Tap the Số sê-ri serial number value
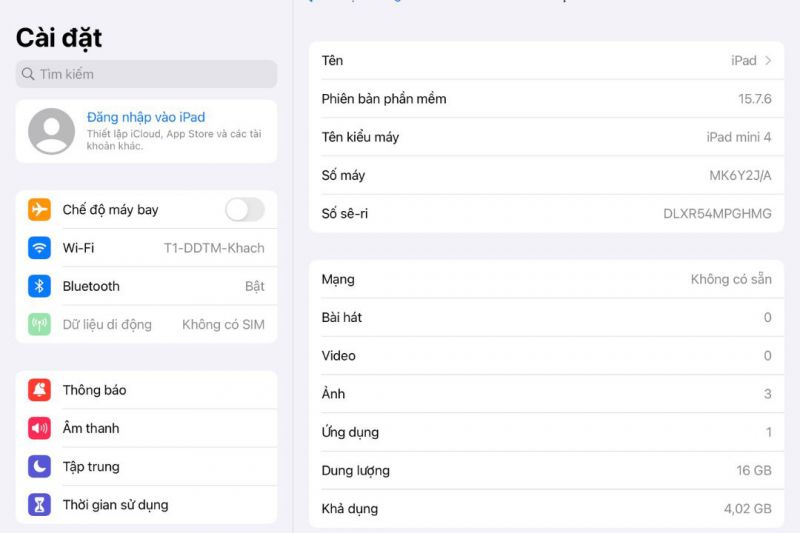Screen dimensions: 800x533 717,214
